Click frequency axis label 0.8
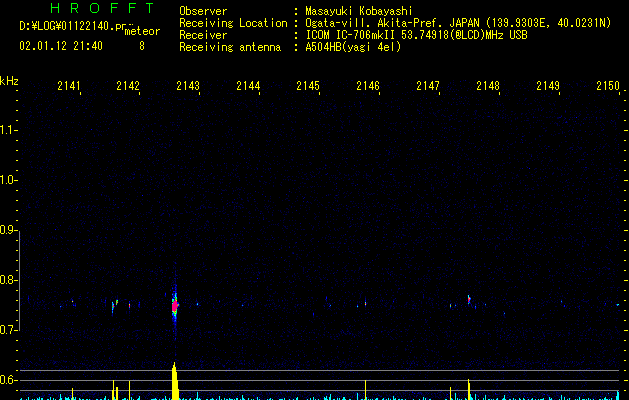The height and width of the screenshot is (400, 629). (8, 280)
